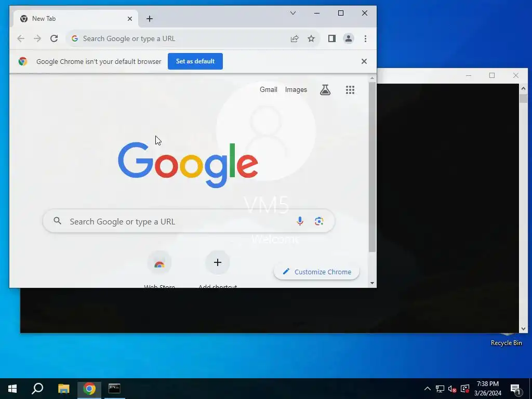Image resolution: width=532 pixels, height=399 pixels.
Task: Show hidden tray icons chevron
Action: tap(428, 389)
